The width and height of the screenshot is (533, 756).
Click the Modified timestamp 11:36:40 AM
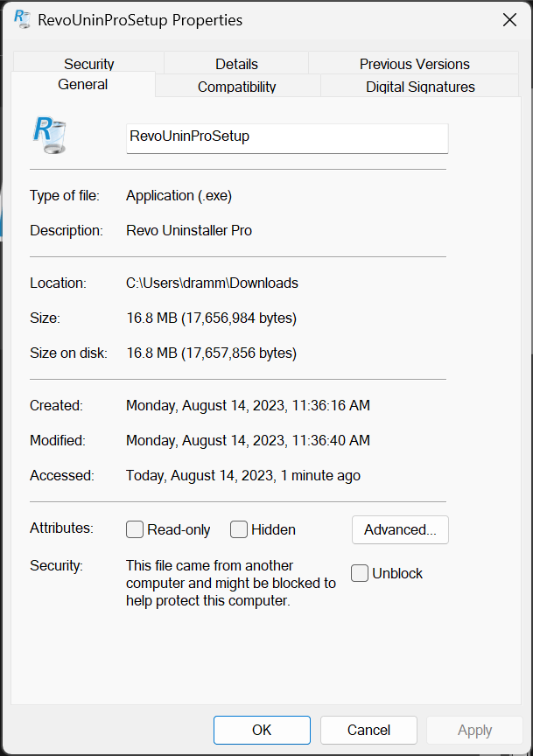(x=248, y=441)
